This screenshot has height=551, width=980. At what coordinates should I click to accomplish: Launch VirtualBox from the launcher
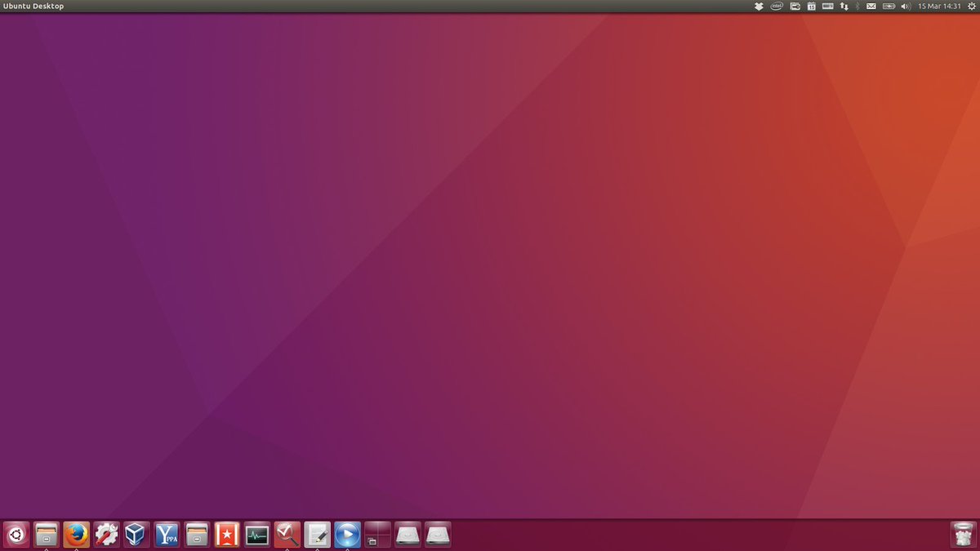137,535
